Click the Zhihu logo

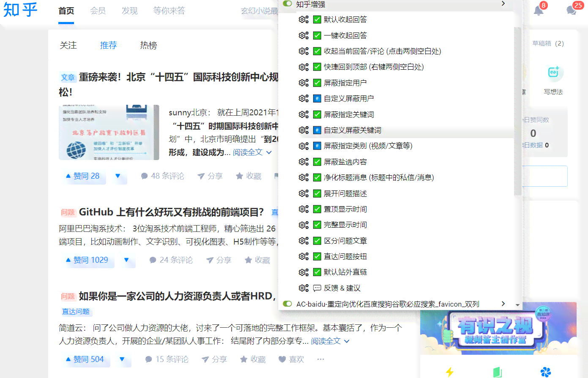(x=20, y=9)
